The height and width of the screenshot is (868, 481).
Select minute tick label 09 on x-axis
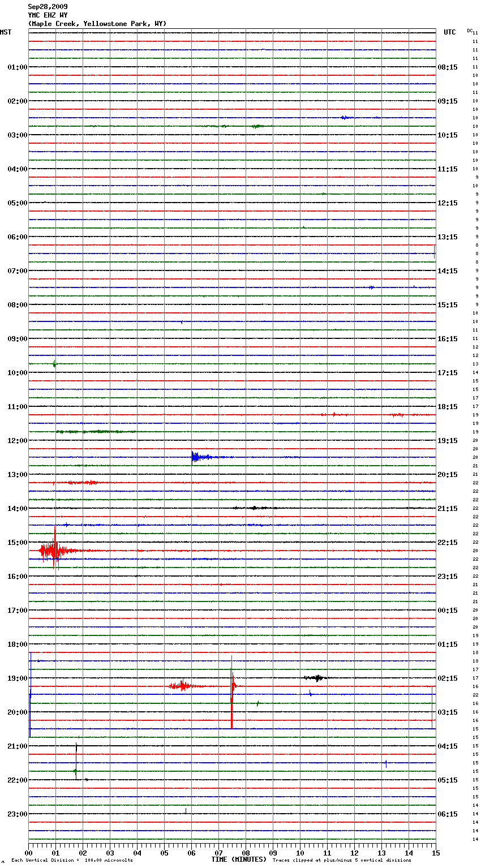click(x=273, y=853)
